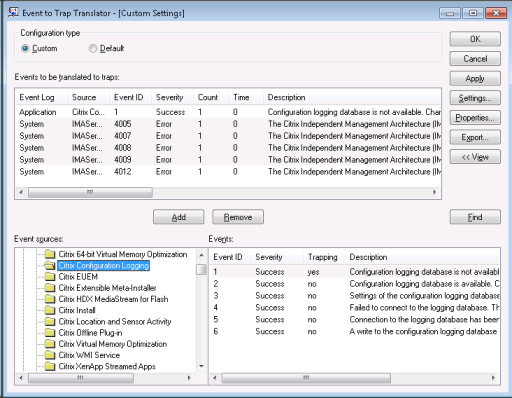Click the up arrow of event sources scrollbar
This screenshot has height=398, width=512.
pyautogui.click(x=201, y=255)
